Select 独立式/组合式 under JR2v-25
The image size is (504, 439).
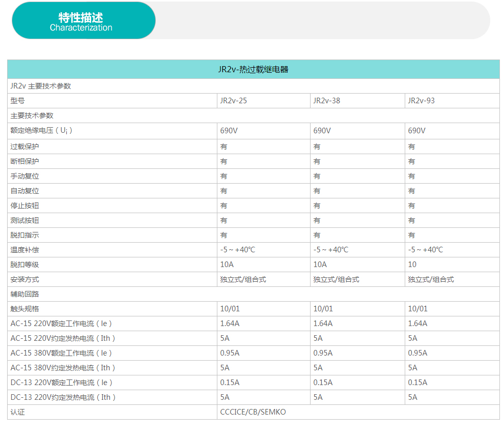pos(243,279)
